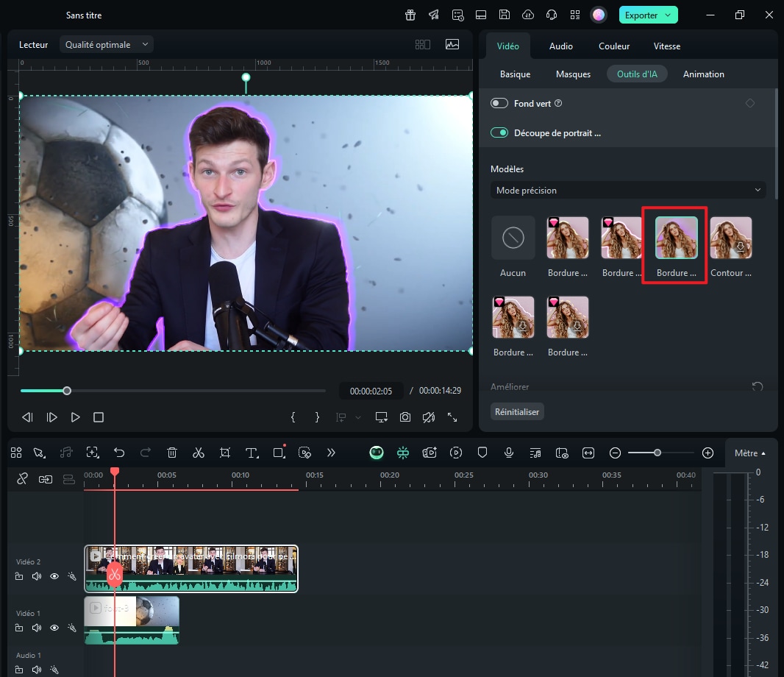The height and width of the screenshot is (677, 784).
Task: Click the cloud upload icon
Action: (x=528, y=15)
